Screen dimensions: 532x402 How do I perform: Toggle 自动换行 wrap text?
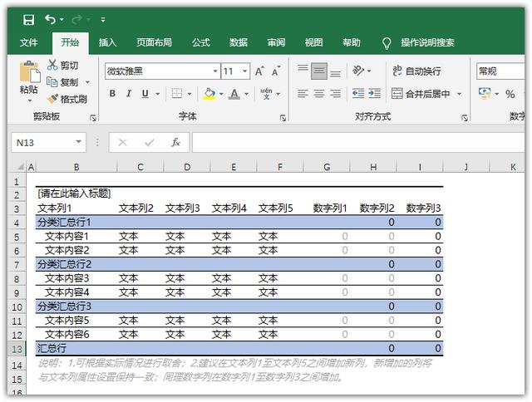tap(416, 71)
